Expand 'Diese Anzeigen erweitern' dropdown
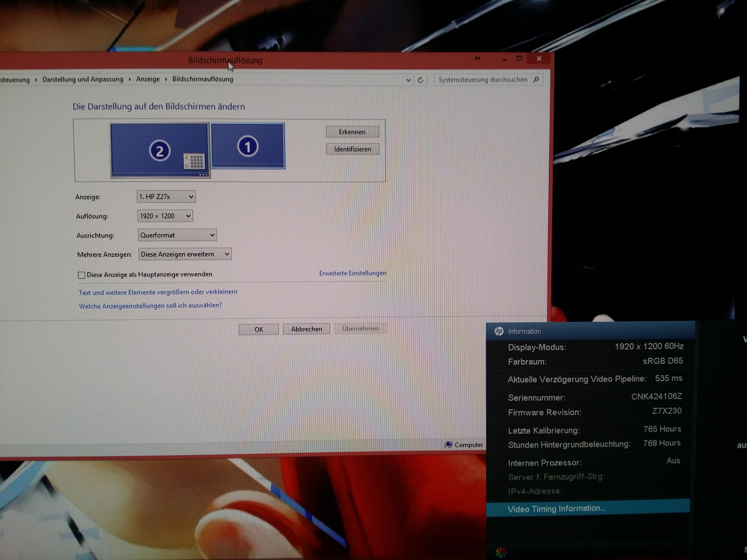The height and width of the screenshot is (560, 747). (x=185, y=254)
